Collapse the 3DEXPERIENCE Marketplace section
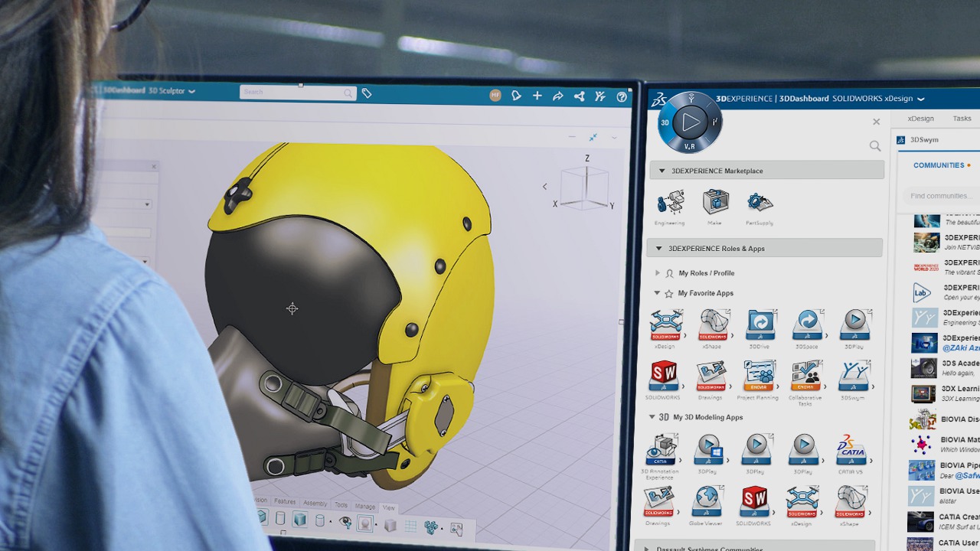 click(x=661, y=171)
